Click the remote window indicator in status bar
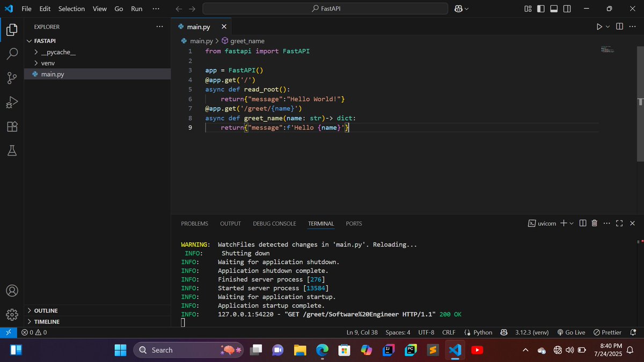Image resolution: width=644 pixels, height=362 pixels. coord(9,333)
